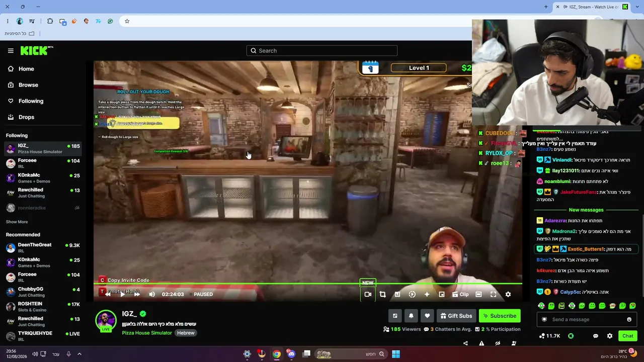The height and width of the screenshot is (362, 644).
Task: Open DeenTheGreat recommended channel
Action: tap(43, 247)
